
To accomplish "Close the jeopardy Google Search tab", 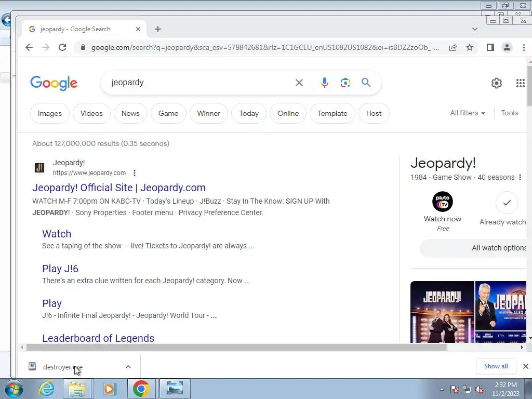I will [138, 29].
